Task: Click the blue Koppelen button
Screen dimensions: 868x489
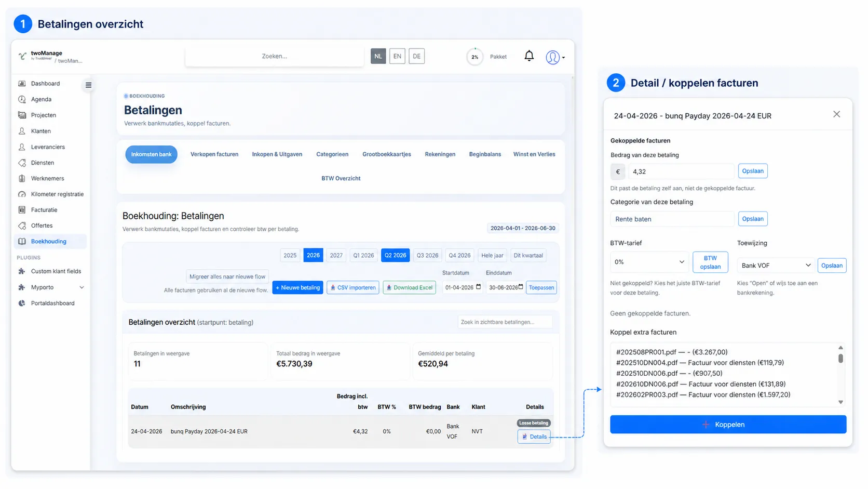Action: [728, 425]
